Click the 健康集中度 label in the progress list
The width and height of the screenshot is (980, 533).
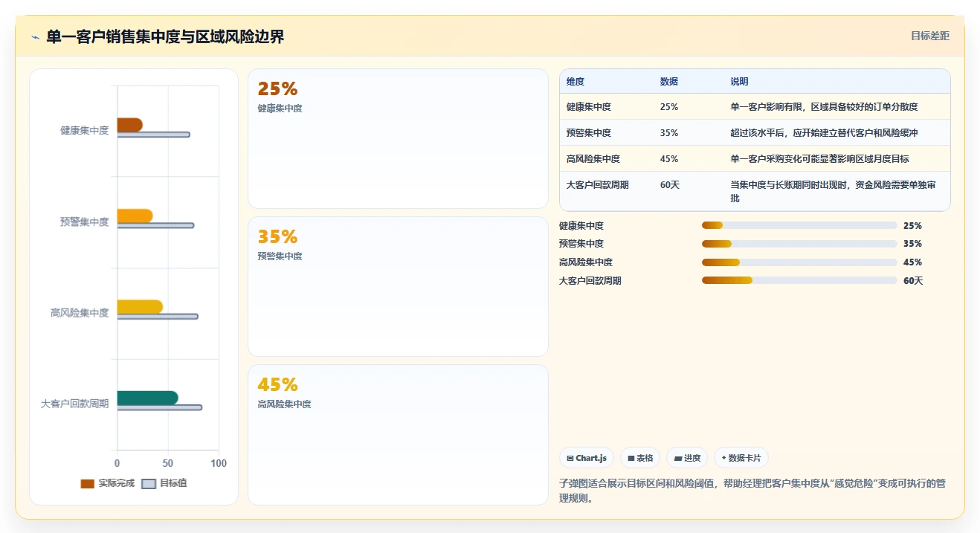coord(581,226)
